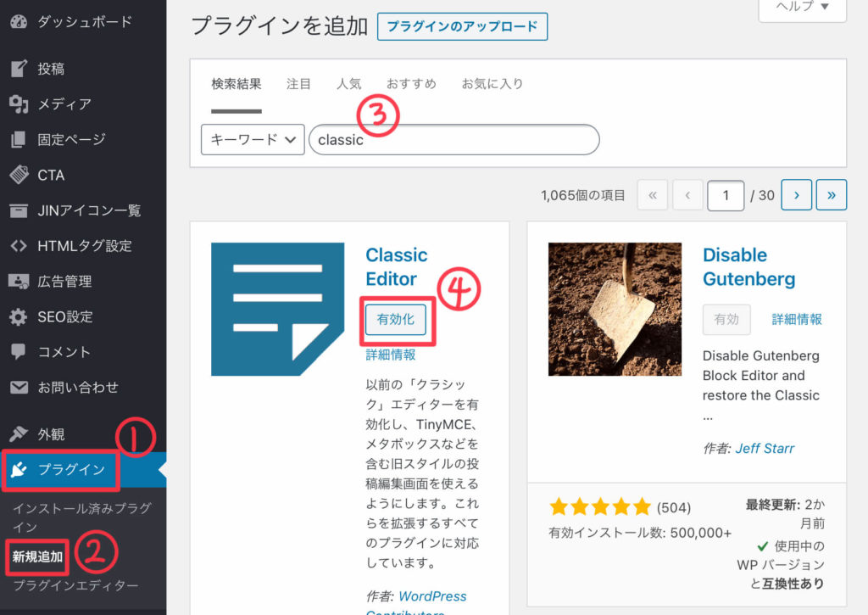
Task: Click the コメント speech bubble icon
Action: (19, 352)
